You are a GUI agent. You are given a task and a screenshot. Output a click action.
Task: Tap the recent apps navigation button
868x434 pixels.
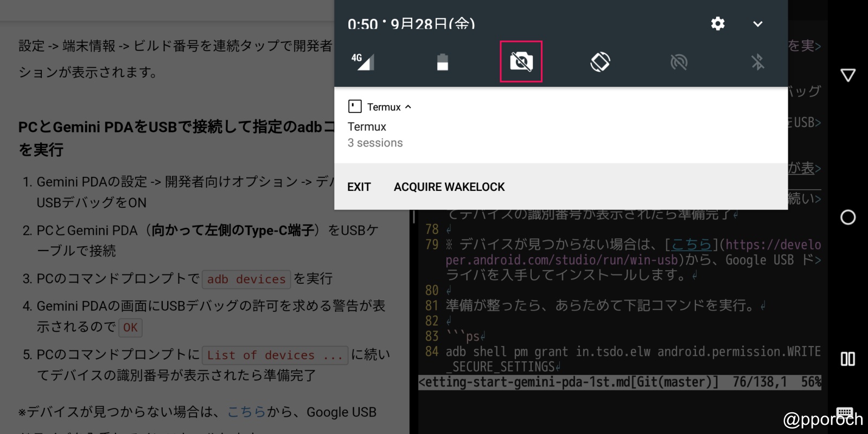point(848,359)
